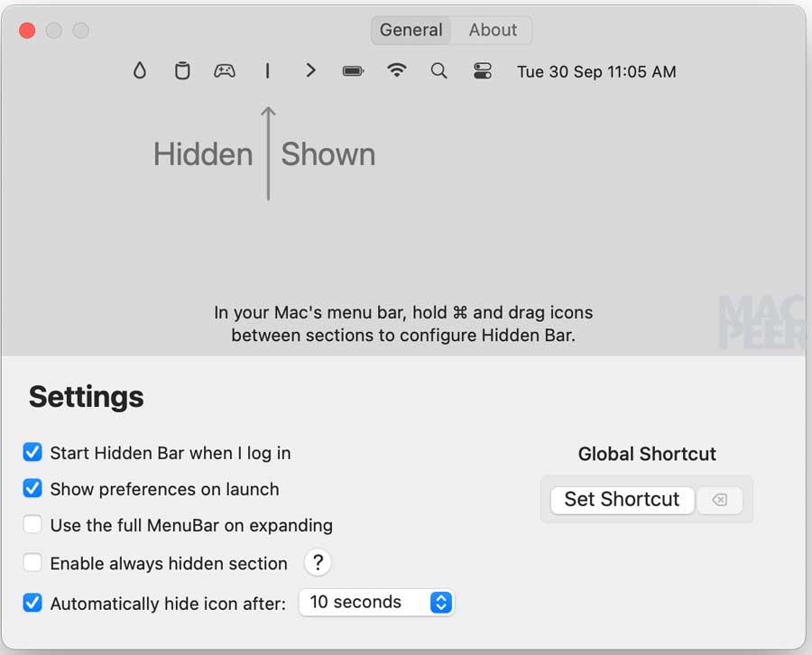Click the water drop icon in menu bar preview

[139, 71]
